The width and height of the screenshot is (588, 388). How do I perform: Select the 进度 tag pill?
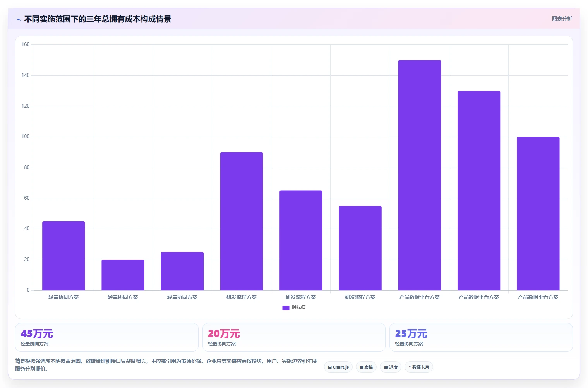click(391, 367)
